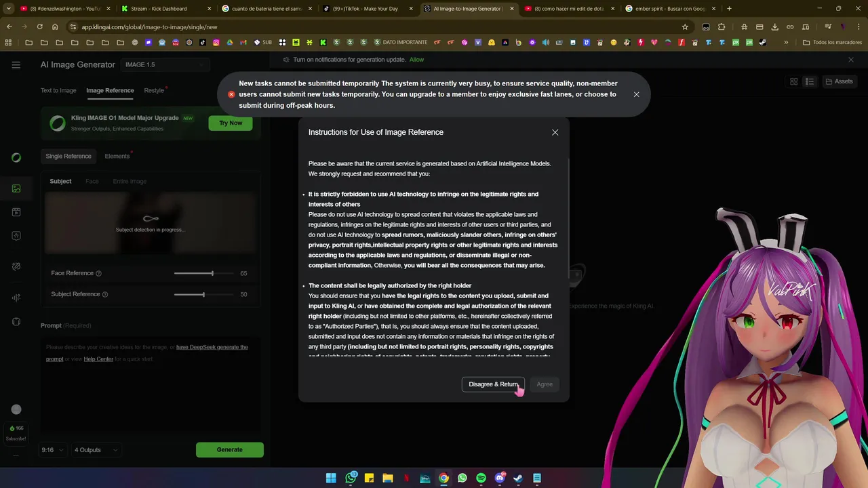Select the Entire Image reference mode

coord(130,181)
